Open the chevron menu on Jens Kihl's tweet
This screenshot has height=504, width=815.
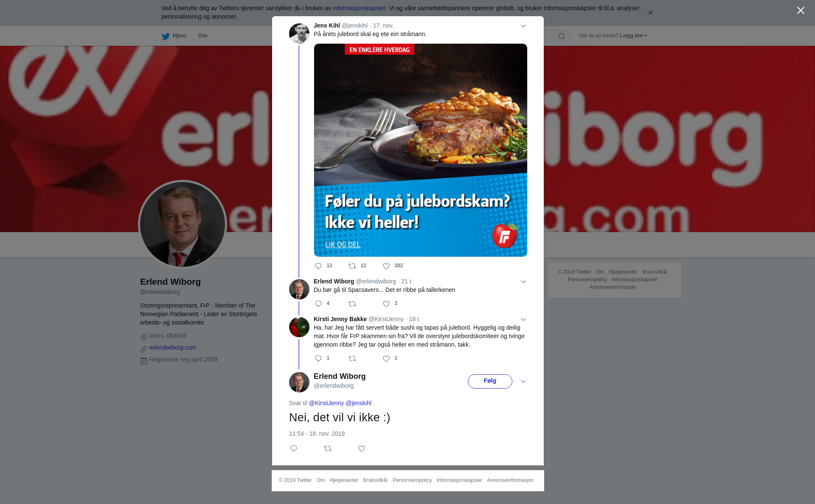[x=523, y=26]
